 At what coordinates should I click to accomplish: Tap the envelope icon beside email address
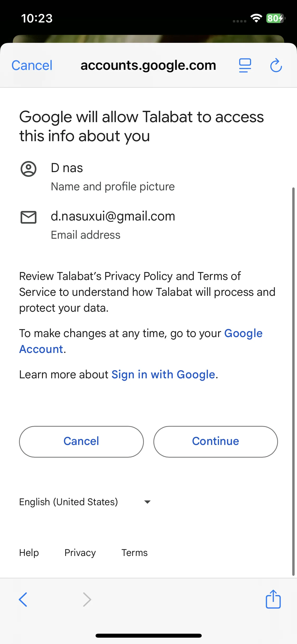pos(29,217)
